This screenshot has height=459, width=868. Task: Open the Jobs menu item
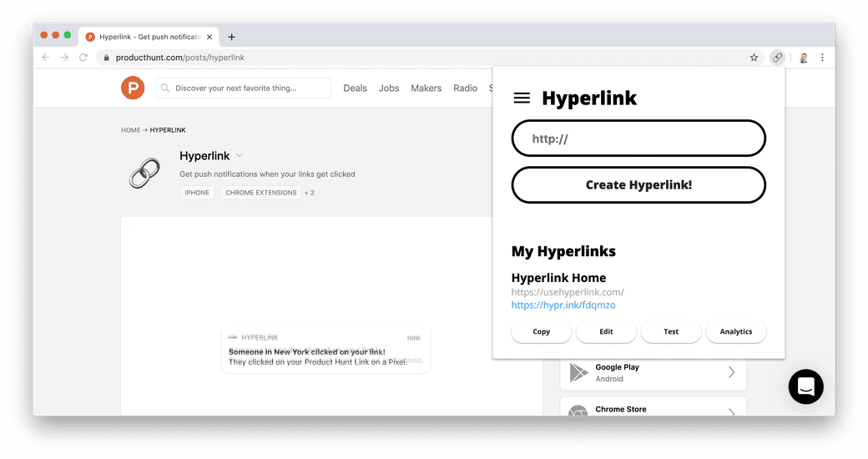pyautogui.click(x=389, y=88)
